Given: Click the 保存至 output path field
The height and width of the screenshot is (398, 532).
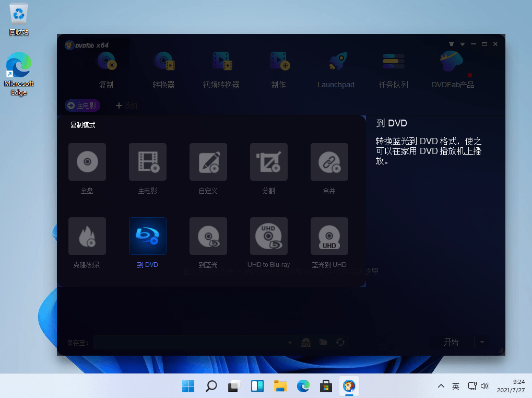Looking at the screenshot, I should (x=195, y=343).
